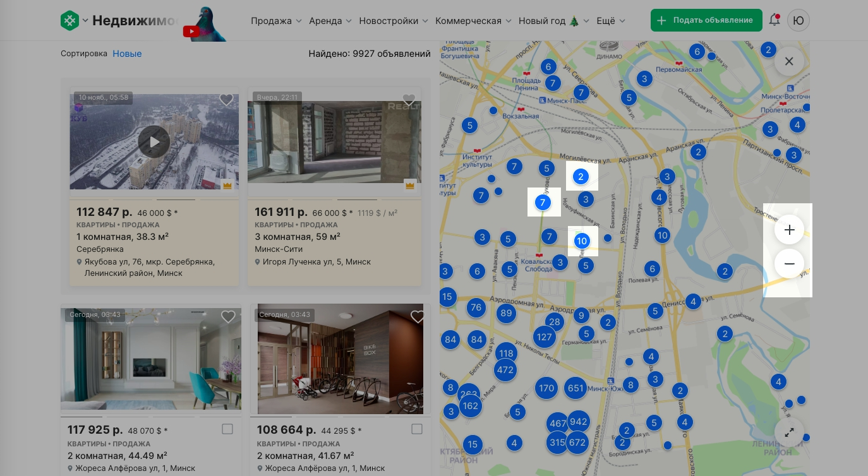Open the 127 cluster marker

point(544,337)
